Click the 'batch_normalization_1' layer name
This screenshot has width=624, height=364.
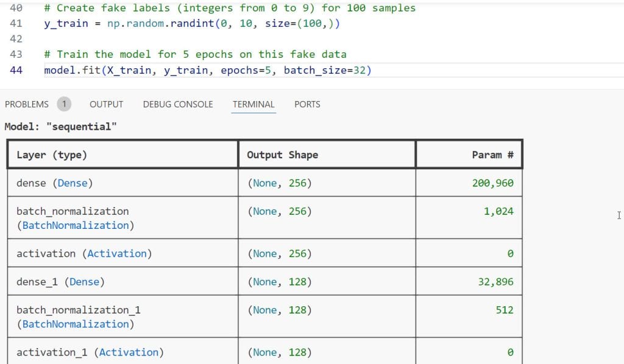(79, 310)
